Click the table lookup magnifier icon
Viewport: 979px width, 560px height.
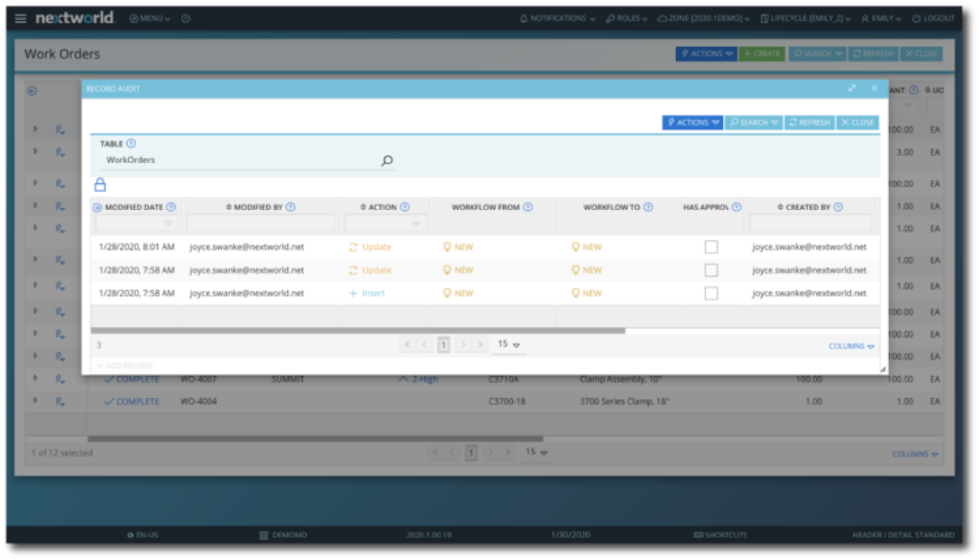coord(387,161)
